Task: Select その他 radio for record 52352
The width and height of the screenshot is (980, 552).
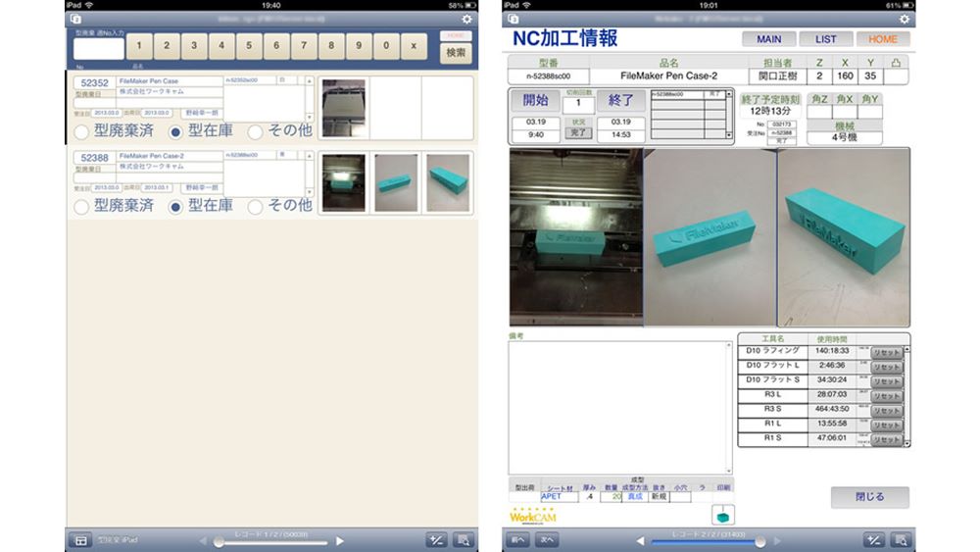Action: pos(255,132)
